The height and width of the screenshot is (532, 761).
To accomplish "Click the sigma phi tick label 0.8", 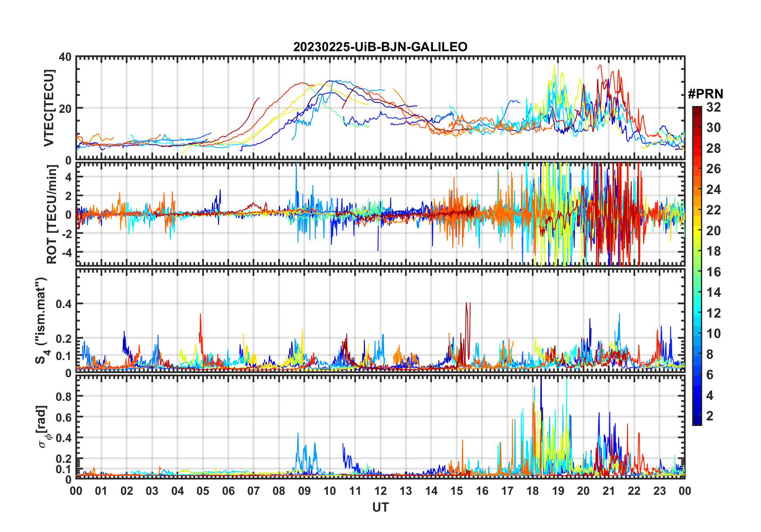I will pyautogui.click(x=64, y=396).
